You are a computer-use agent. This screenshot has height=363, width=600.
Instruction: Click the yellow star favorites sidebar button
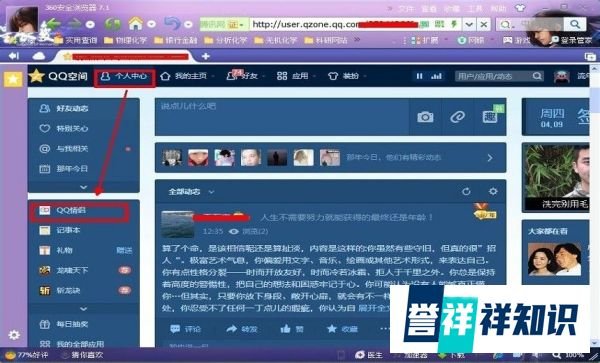(13, 79)
